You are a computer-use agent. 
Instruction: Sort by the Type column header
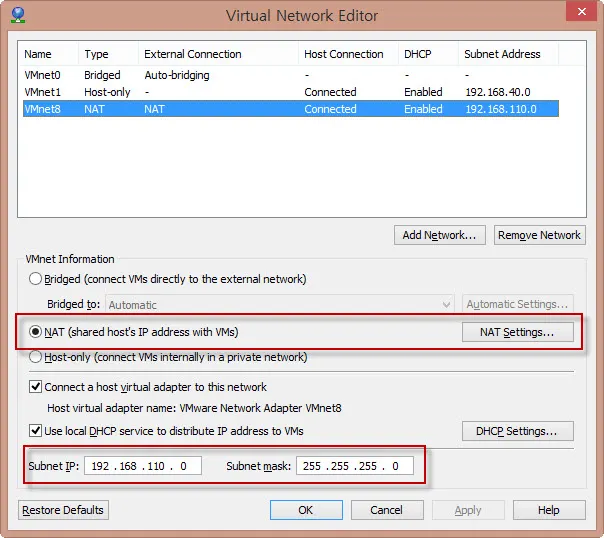pyautogui.click(x=109, y=54)
